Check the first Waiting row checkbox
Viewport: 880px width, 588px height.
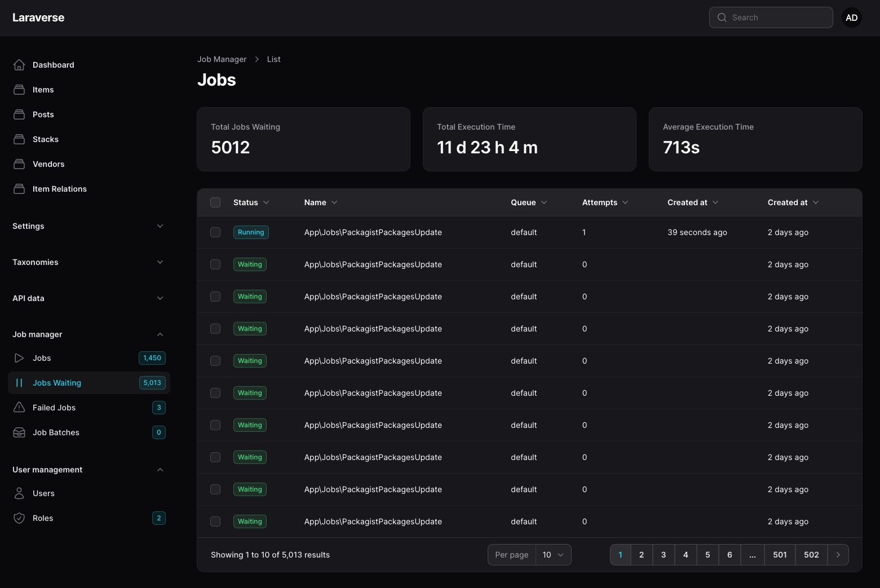(x=215, y=264)
